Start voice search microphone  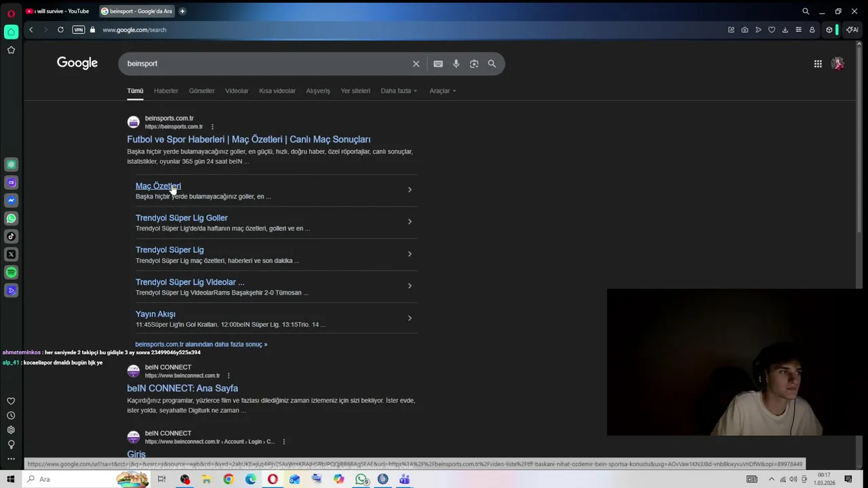(x=456, y=64)
